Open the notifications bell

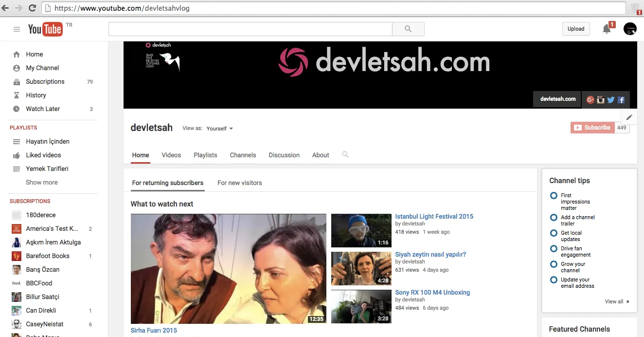tap(607, 29)
